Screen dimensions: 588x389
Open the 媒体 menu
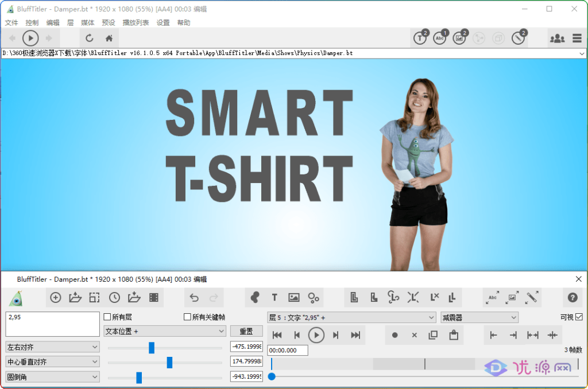(x=87, y=22)
